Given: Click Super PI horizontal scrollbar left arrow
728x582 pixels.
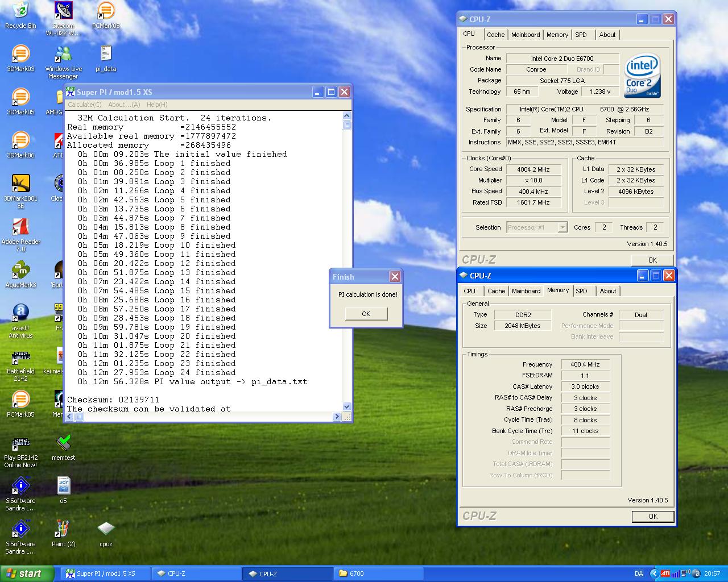Looking at the screenshot, I should point(69,417).
